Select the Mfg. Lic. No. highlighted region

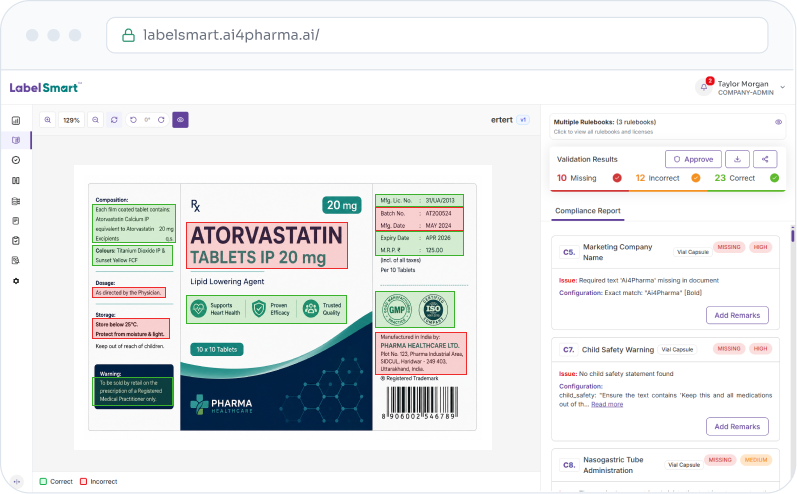(x=419, y=200)
